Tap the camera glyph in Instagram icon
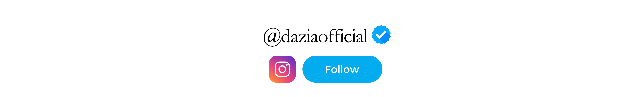The height and width of the screenshot is (97, 644). click(x=282, y=69)
